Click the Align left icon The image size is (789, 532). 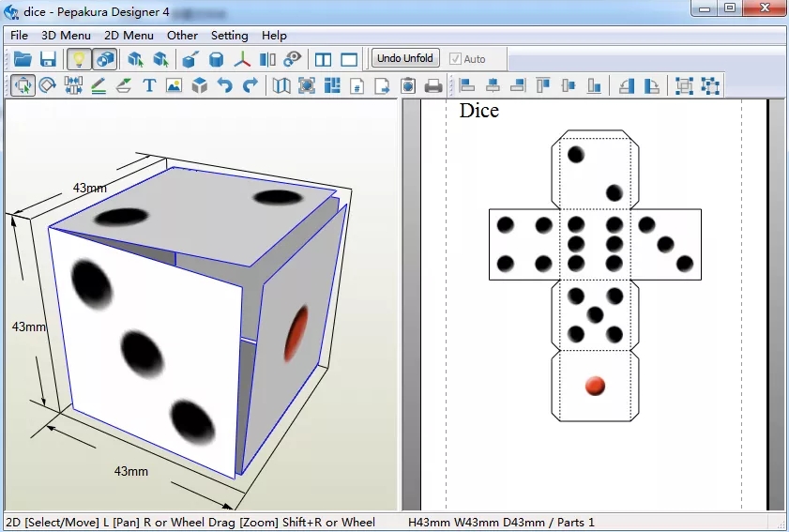coord(467,85)
